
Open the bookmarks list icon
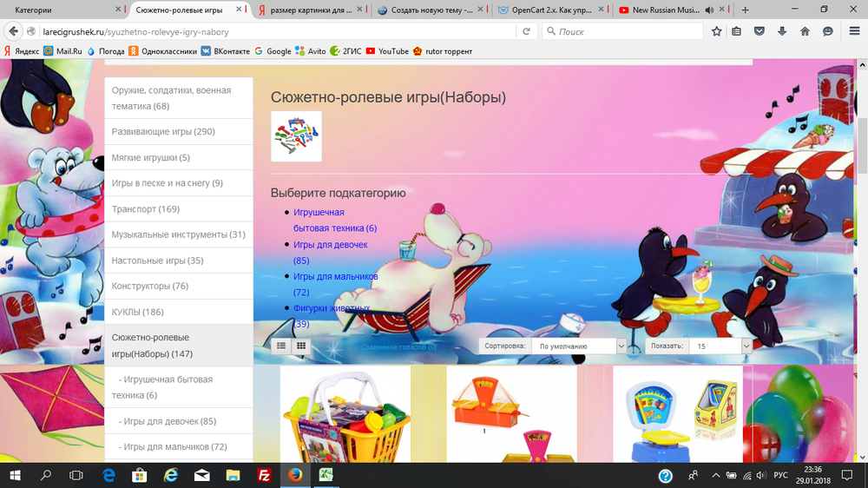[x=736, y=31]
